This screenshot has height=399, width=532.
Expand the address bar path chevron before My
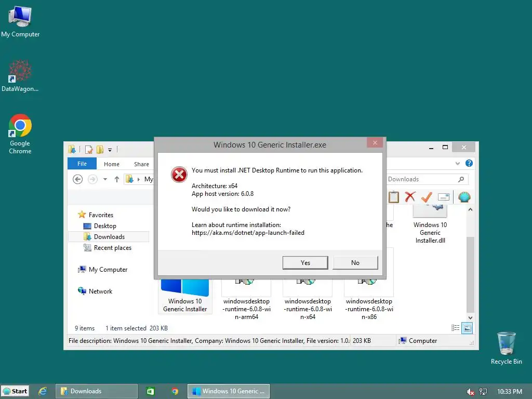(x=138, y=179)
